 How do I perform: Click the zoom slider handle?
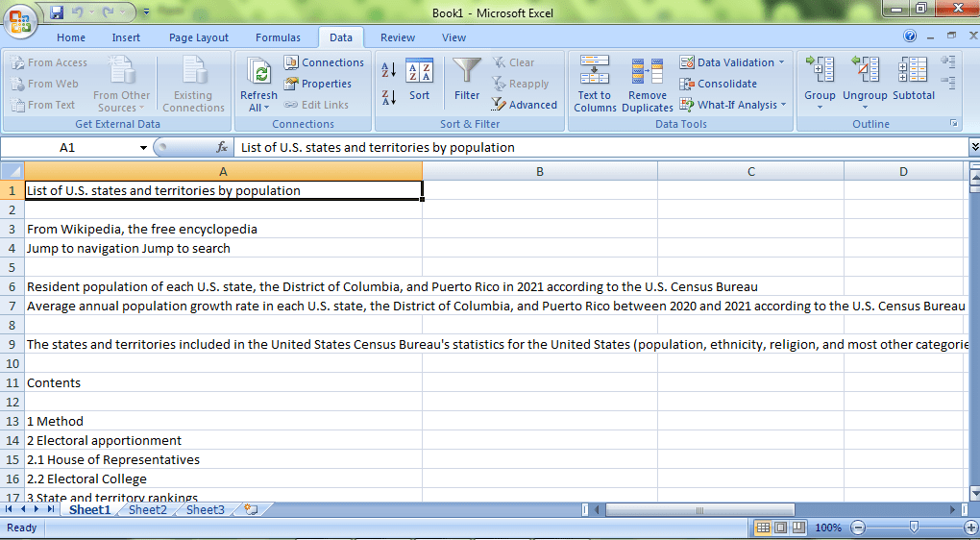tap(914, 528)
